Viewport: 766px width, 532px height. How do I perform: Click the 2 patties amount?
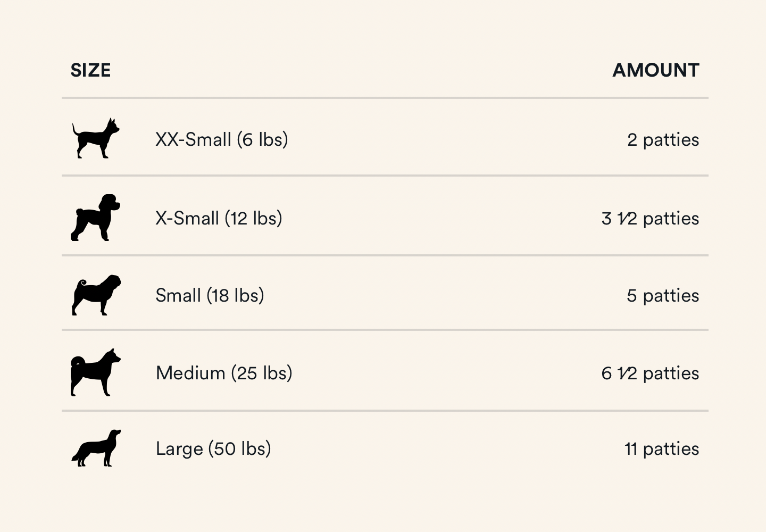click(663, 140)
